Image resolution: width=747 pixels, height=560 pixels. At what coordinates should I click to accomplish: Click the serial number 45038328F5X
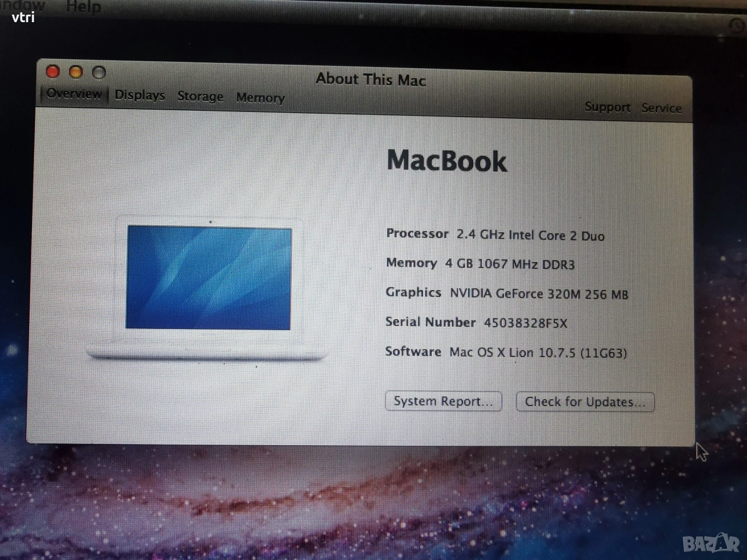tap(525, 323)
